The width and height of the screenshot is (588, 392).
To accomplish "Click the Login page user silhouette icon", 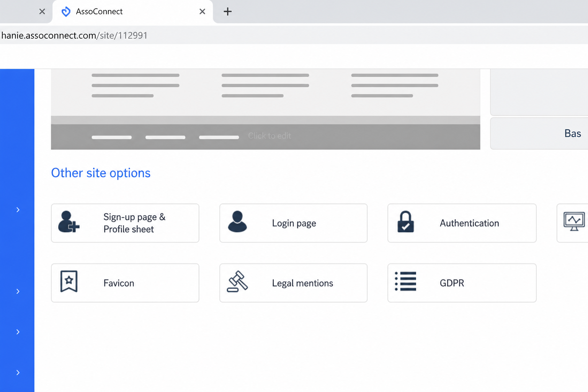I will (x=237, y=222).
